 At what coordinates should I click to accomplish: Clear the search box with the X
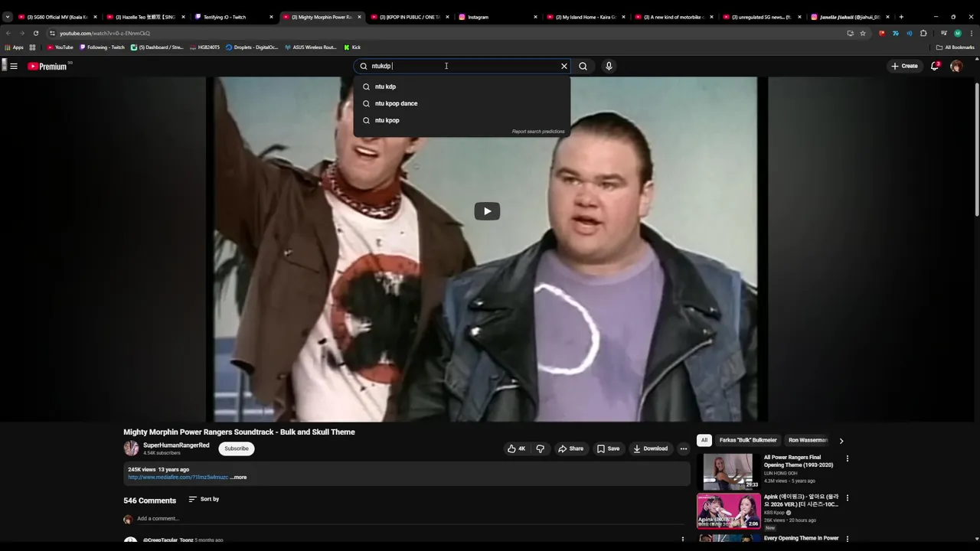point(564,66)
